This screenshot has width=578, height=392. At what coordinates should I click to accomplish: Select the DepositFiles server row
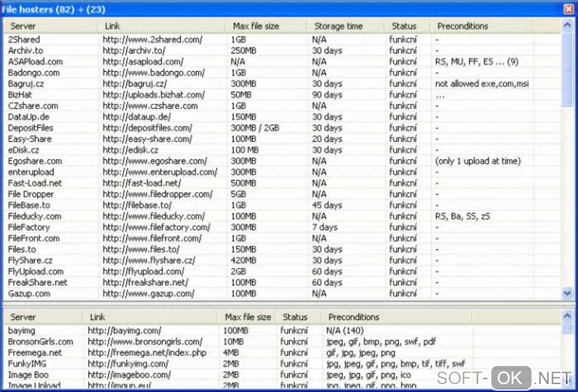point(283,128)
